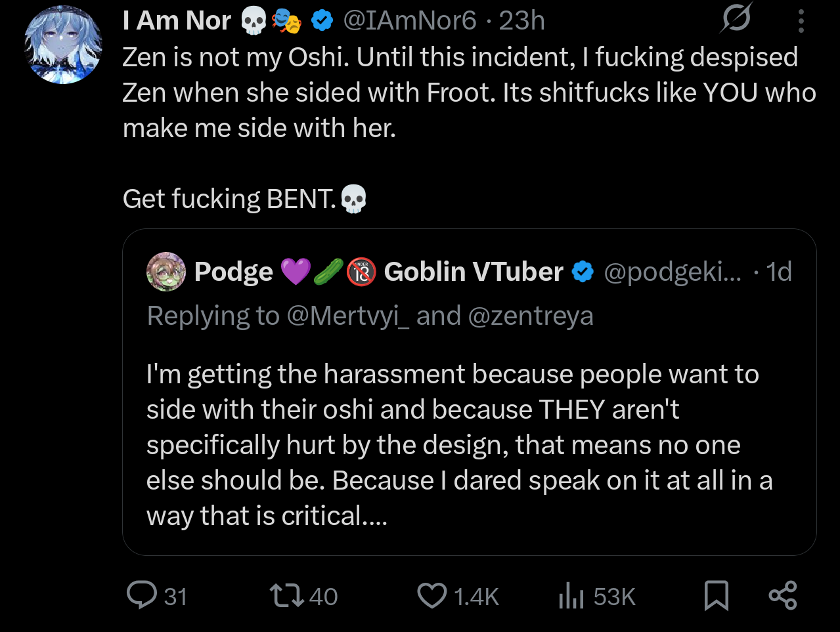Bookmark this post
This screenshot has width=840, height=632.
click(716, 596)
